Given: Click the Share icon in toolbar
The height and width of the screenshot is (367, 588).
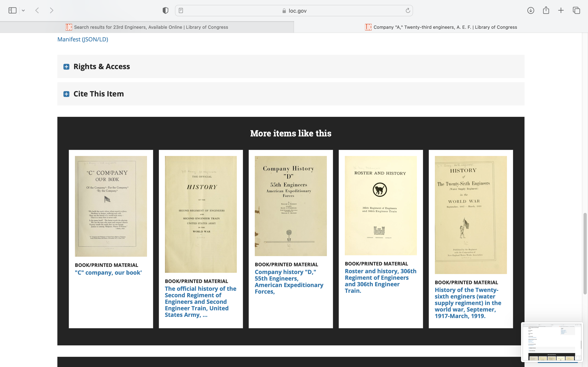Looking at the screenshot, I should [546, 10].
